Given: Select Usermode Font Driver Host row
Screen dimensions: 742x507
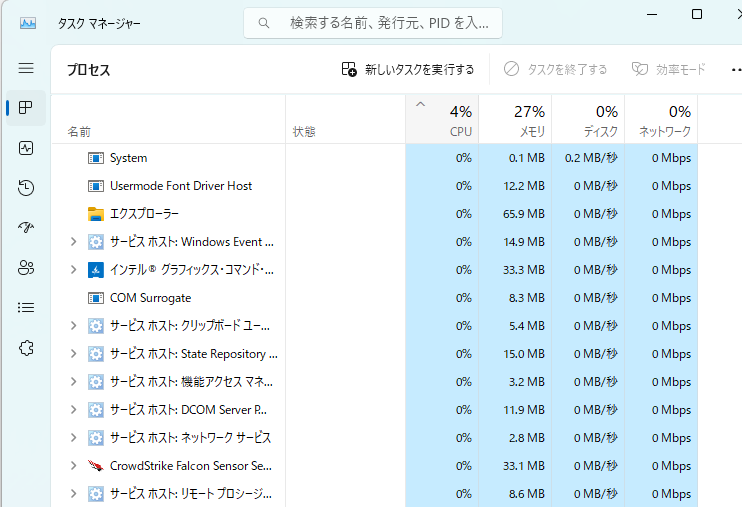Looking at the screenshot, I should (374, 186).
